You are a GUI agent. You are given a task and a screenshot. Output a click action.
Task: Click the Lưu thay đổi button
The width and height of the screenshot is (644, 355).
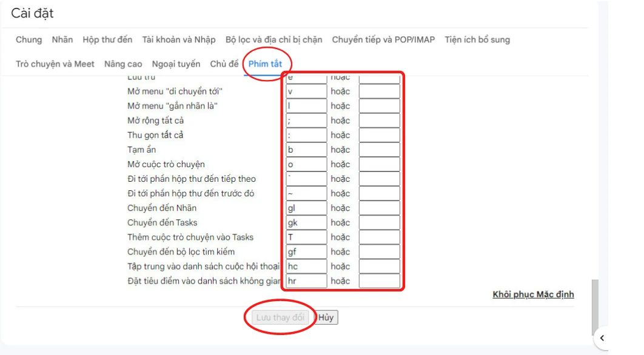281,317
